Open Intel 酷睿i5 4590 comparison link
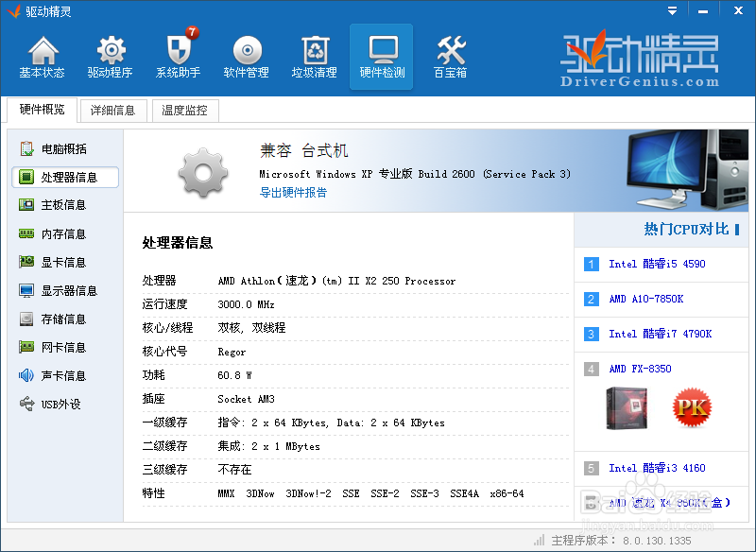This screenshot has height=552, width=756. click(657, 264)
